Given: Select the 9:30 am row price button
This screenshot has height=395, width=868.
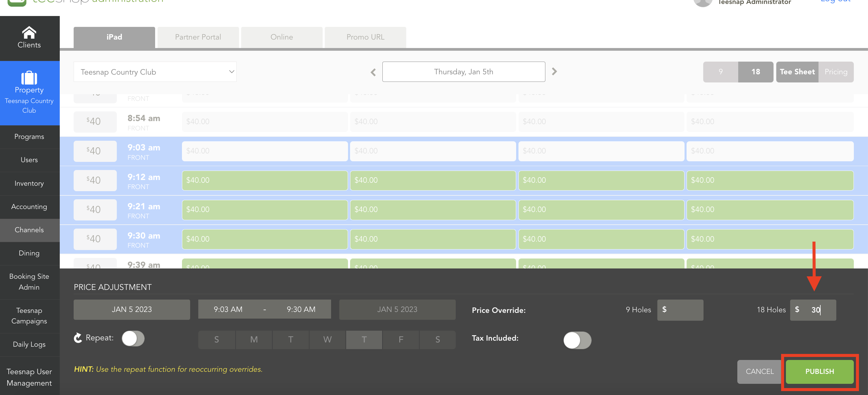Looking at the screenshot, I should (95, 239).
